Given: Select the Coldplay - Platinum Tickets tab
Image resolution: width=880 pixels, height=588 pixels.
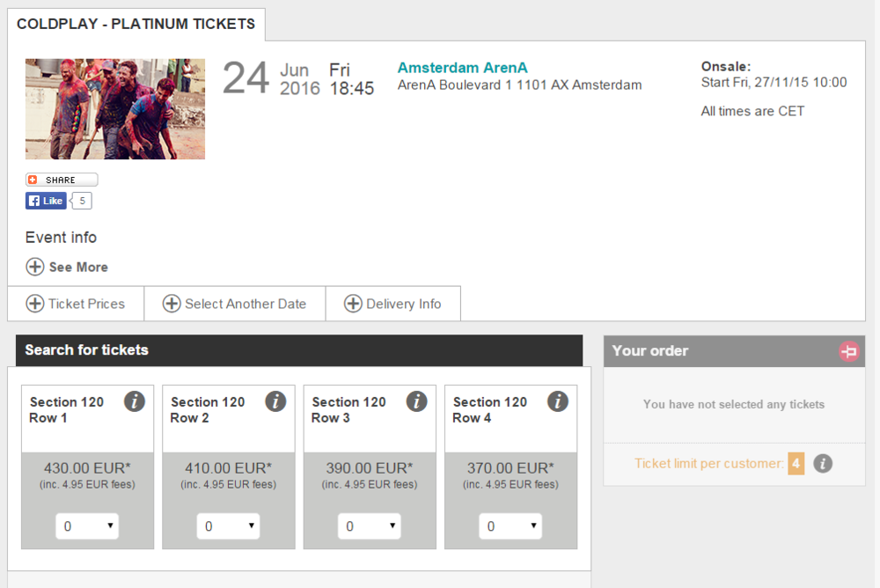Looking at the screenshot, I should [x=136, y=24].
